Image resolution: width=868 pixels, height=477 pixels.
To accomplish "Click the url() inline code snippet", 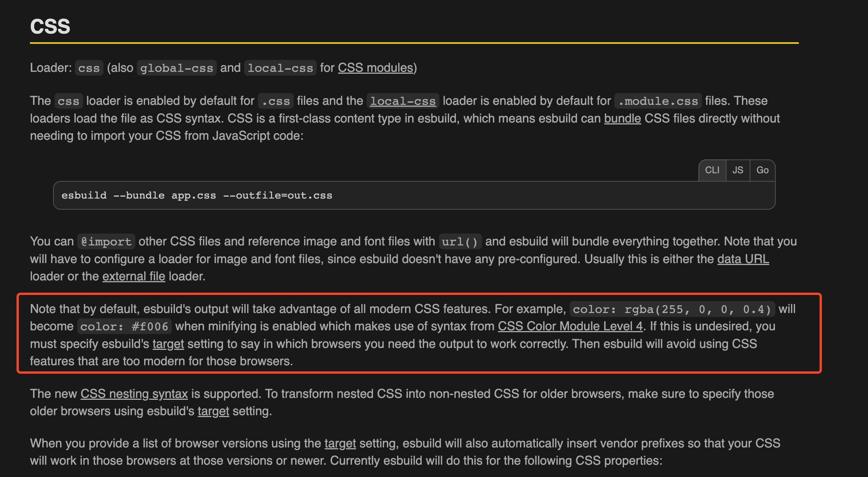I will click(x=460, y=242).
